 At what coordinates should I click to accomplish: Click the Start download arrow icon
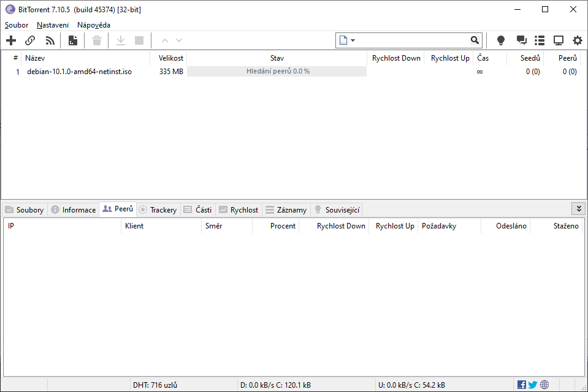point(120,40)
